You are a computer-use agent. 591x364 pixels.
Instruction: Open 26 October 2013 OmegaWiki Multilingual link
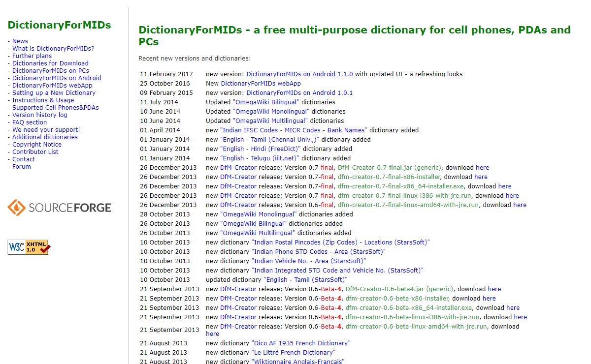258,233
